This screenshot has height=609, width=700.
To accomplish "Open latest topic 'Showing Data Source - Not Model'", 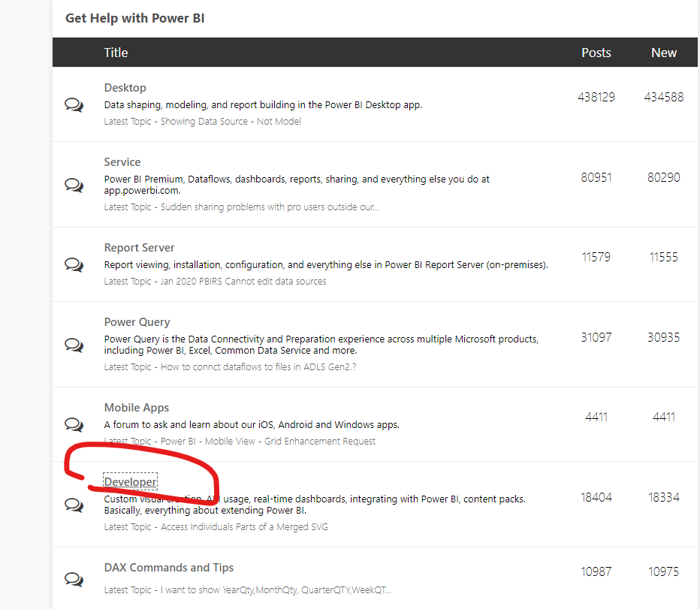I will pyautogui.click(x=231, y=122).
